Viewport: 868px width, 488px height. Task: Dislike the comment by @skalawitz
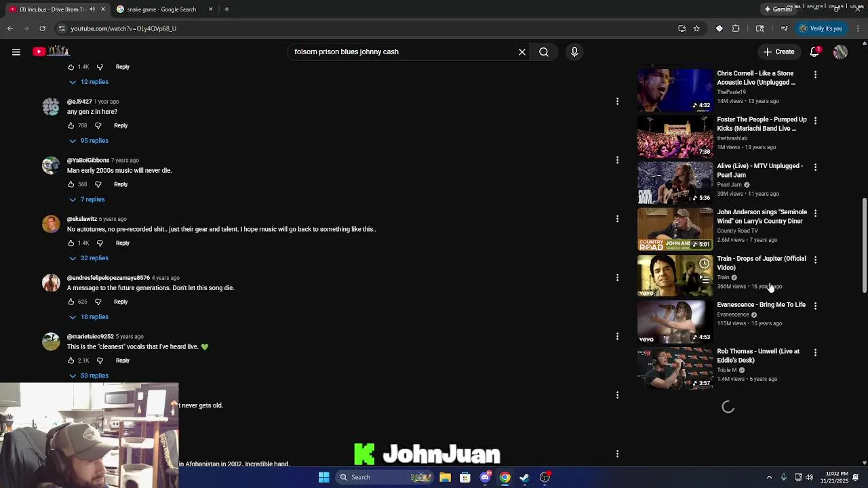pos(100,243)
